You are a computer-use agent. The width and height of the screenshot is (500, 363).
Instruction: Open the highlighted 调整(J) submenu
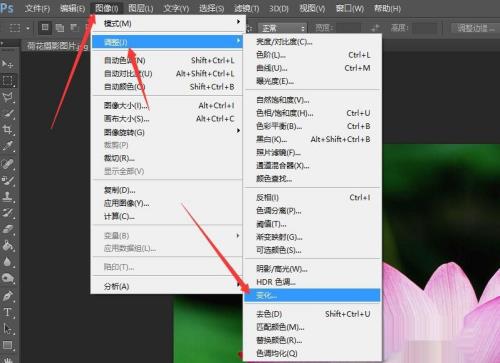167,42
